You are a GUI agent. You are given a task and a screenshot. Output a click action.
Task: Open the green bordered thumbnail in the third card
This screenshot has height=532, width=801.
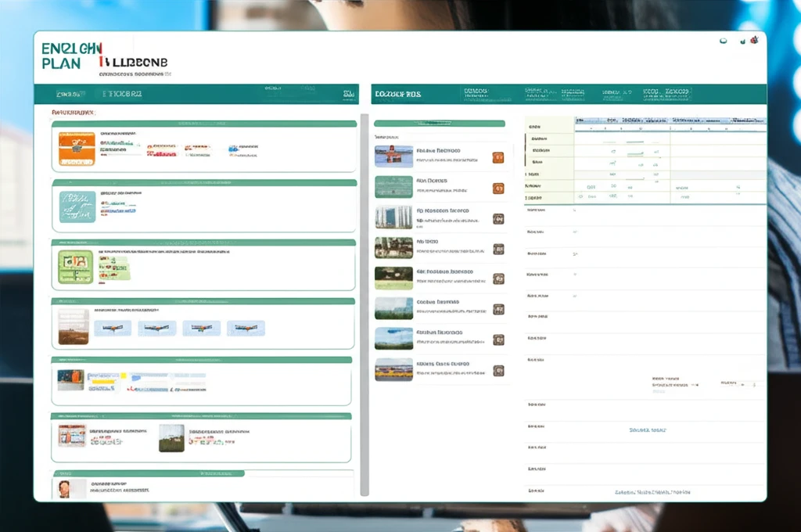tap(76, 267)
